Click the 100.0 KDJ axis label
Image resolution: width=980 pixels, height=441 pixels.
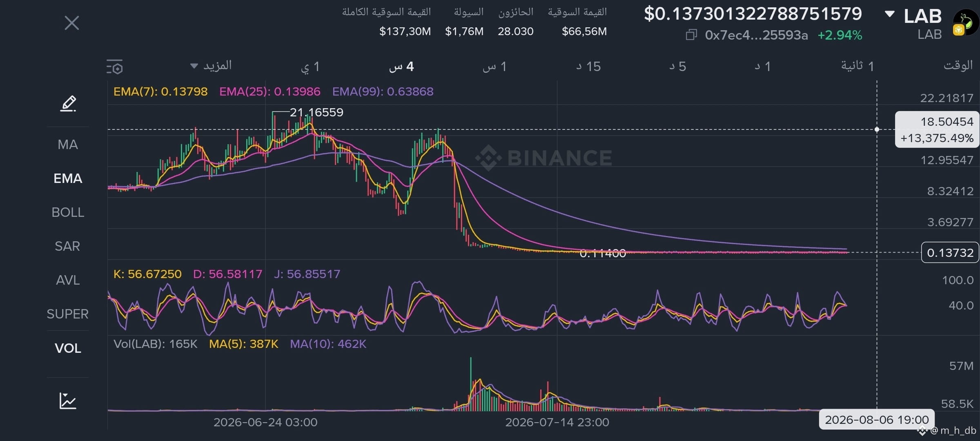(x=958, y=280)
